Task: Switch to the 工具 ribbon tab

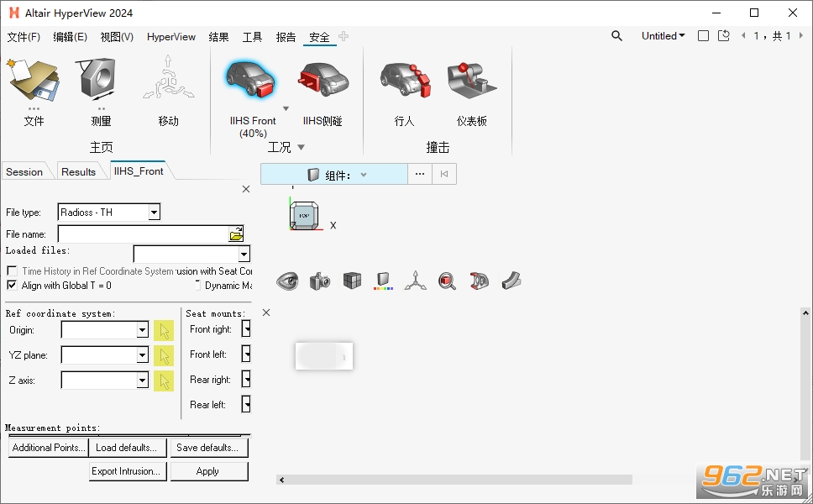Action: pyautogui.click(x=252, y=37)
